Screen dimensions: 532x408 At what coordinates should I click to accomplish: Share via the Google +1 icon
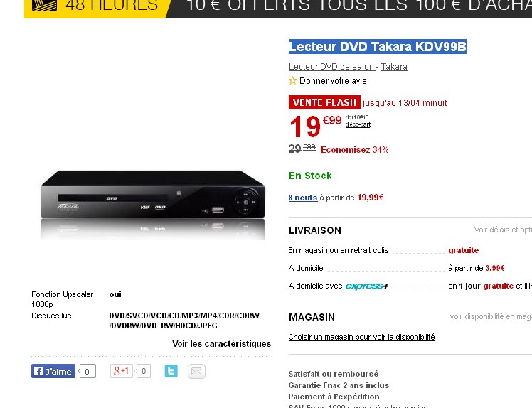(x=121, y=371)
